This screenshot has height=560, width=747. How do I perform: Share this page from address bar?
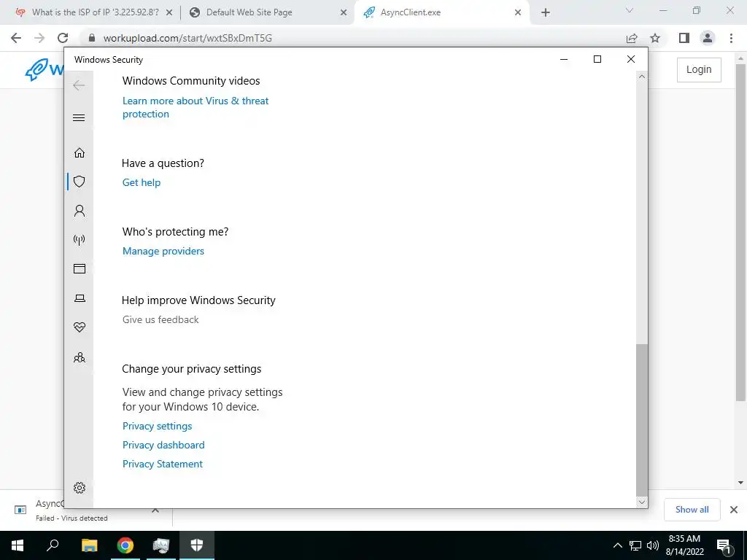click(x=632, y=38)
